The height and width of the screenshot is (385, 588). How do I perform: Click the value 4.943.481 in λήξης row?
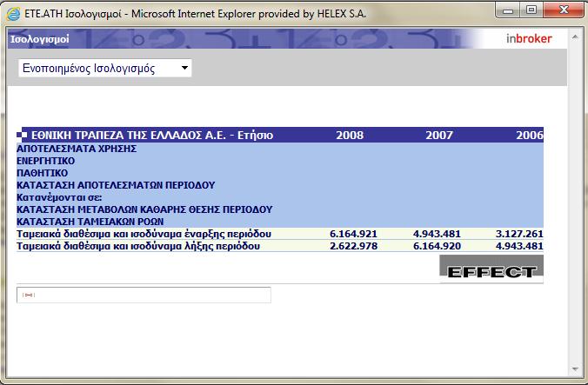point(519,246)
